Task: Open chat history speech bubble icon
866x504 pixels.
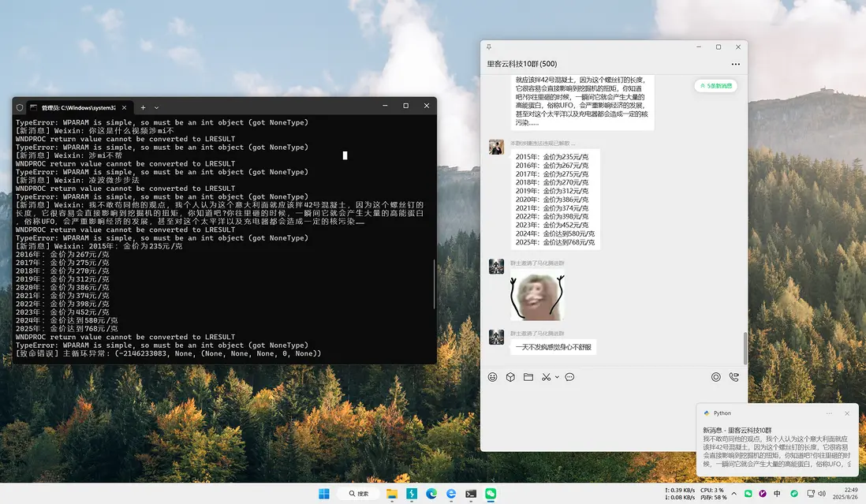Action: [569, 377]
